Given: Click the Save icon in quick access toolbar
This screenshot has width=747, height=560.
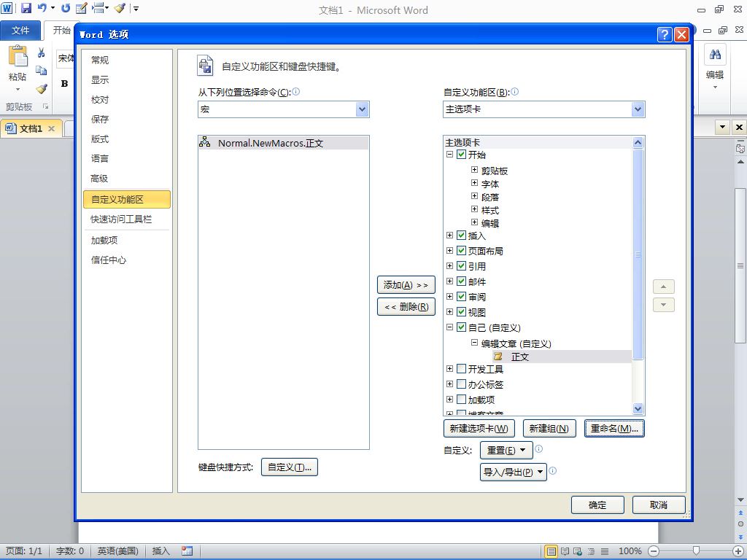Looking at the screenshot, I should pyautogui.click(x=26, y=8).
